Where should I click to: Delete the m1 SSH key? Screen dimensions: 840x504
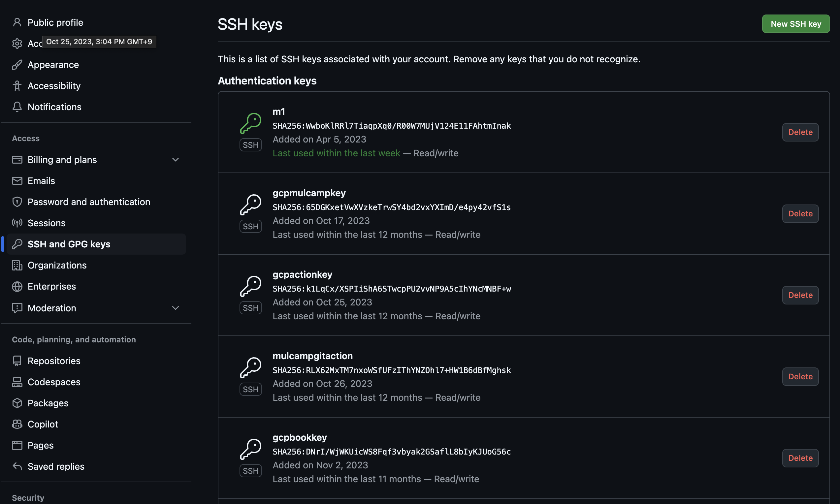pyautogui.click(x=800, y=132)
